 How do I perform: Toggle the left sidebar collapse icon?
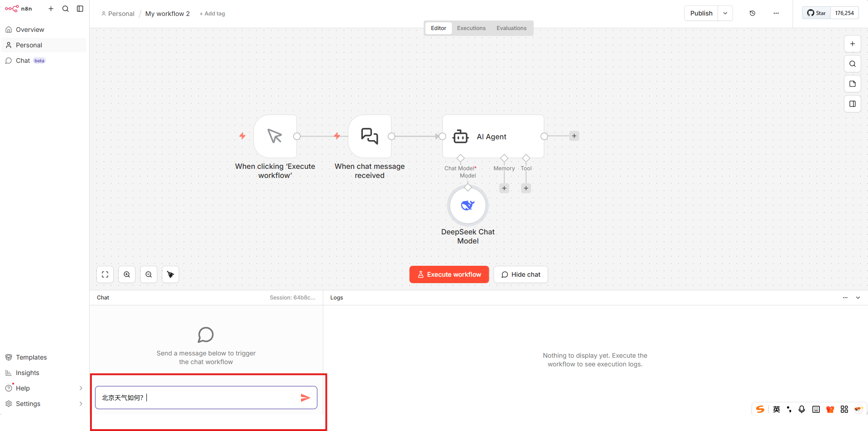tap(80, 9)
